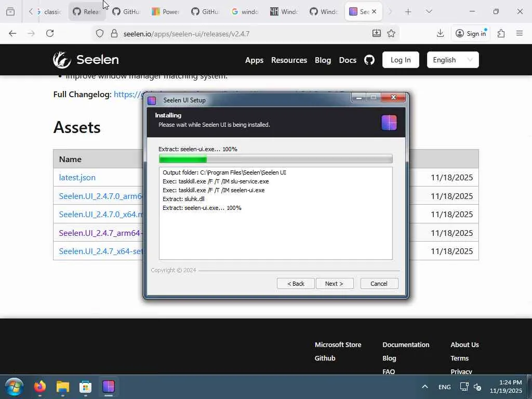532x399 pixels.
Task: Open the Firefox hamburger menu
Action: 520,33
